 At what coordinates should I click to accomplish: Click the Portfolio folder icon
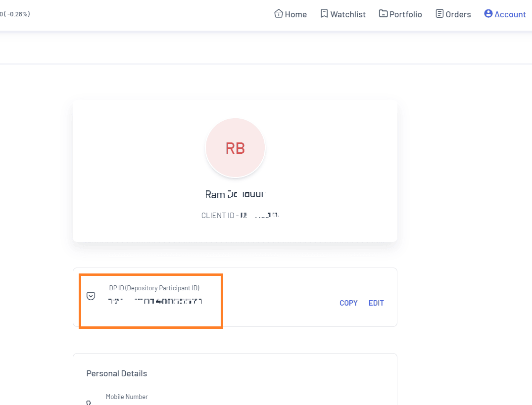383,13
